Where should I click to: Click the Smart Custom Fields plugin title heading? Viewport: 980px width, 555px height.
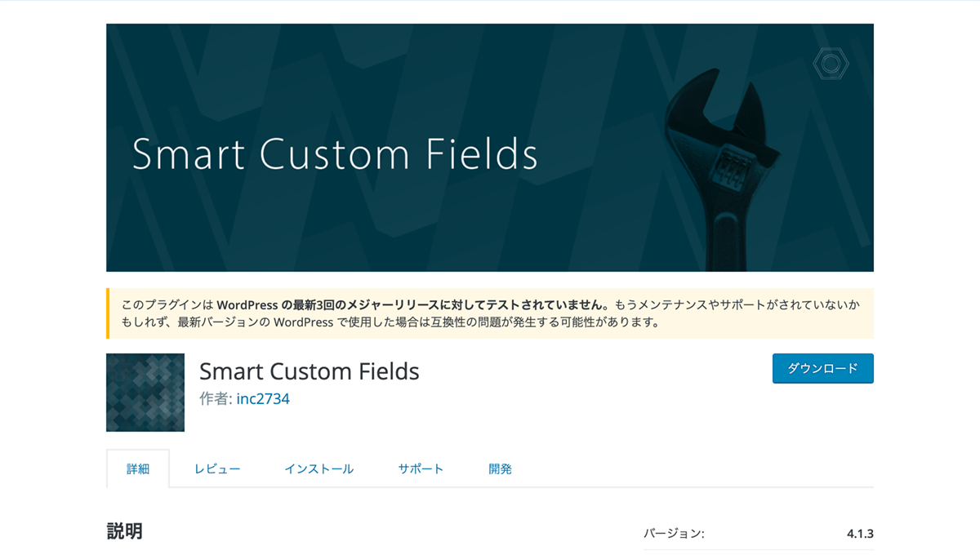(309, 372)
